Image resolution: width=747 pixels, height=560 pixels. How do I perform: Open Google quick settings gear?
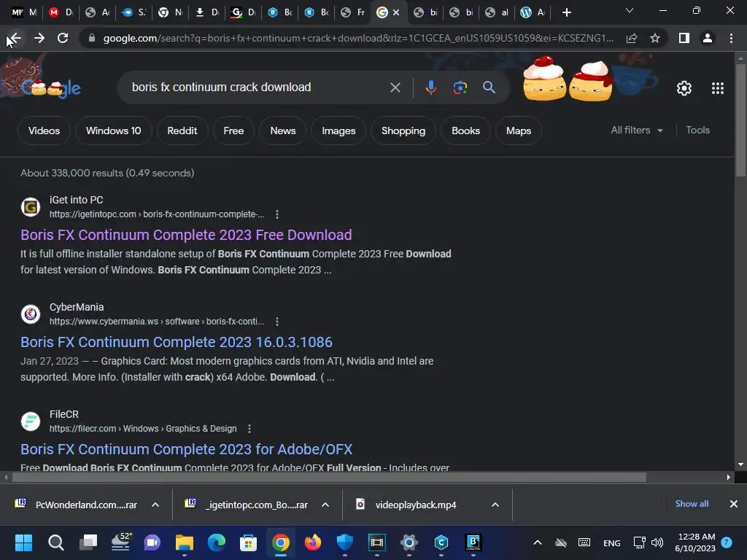684,88
